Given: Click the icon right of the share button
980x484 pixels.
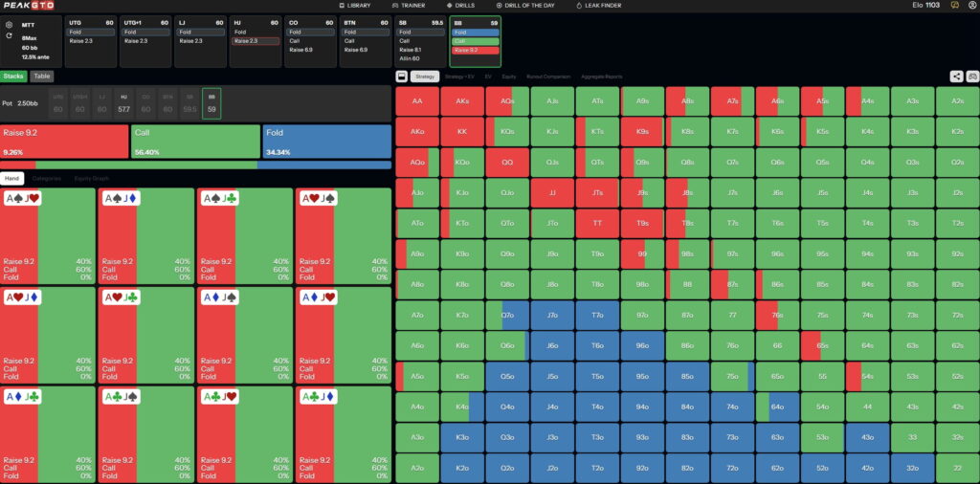Looking at the screenshot, I should [x=972, y=77].
